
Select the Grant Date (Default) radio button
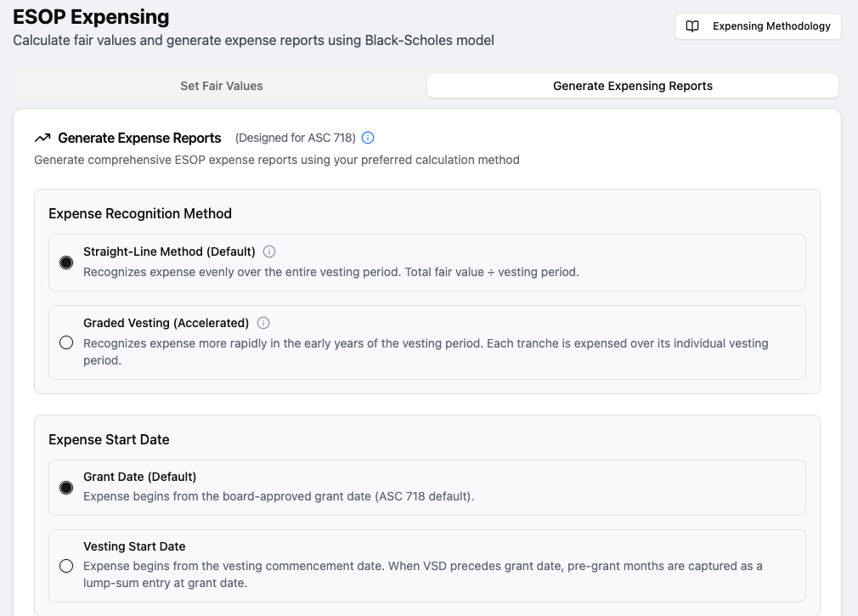point(66,488)
